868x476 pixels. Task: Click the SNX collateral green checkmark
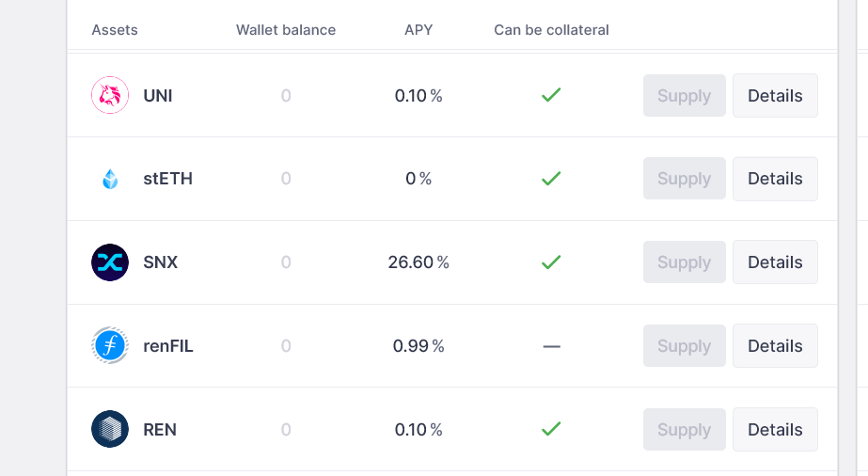551,262
